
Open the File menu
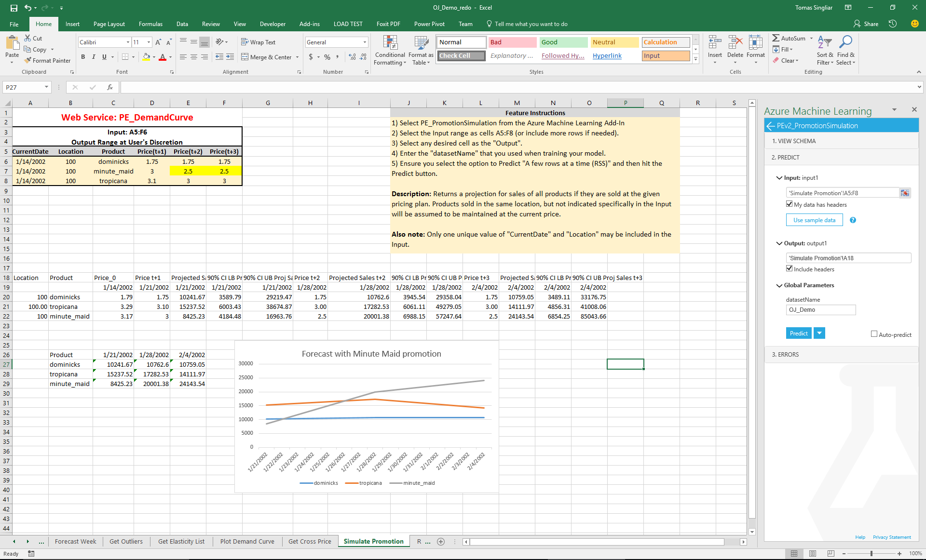pyautogui.click(x=14, y=24)
